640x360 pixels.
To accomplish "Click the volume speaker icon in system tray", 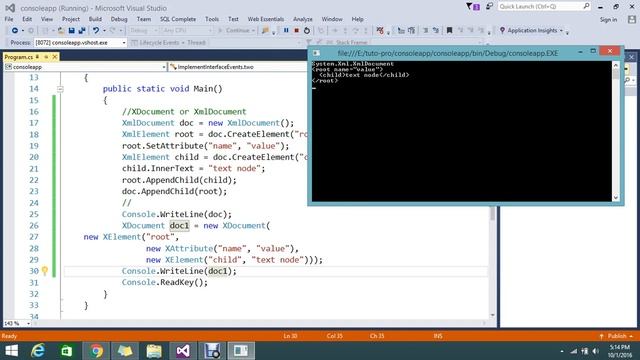I will 596,351.
